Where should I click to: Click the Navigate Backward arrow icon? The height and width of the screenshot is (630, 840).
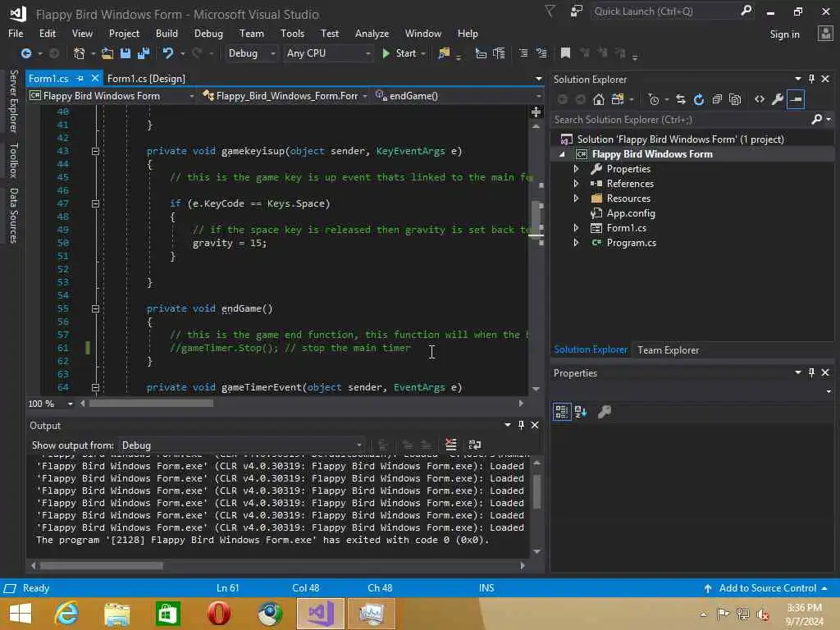coord(25,53)
